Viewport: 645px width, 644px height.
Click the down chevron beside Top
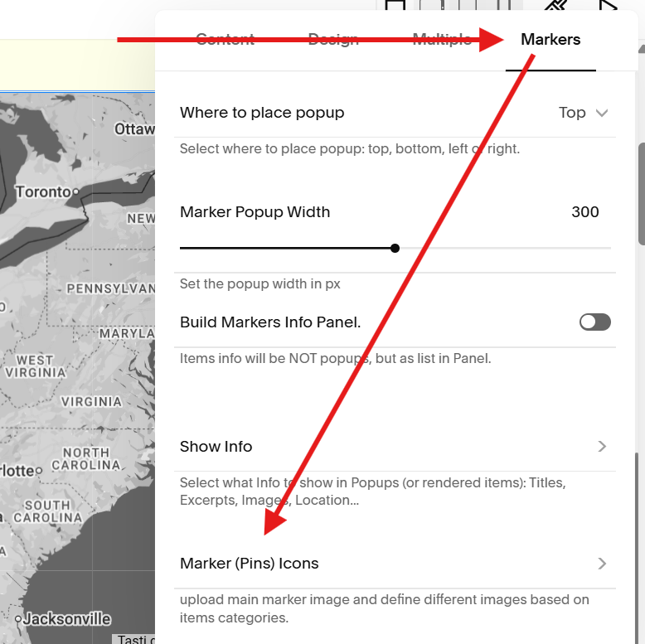click(x=602, y=113)
